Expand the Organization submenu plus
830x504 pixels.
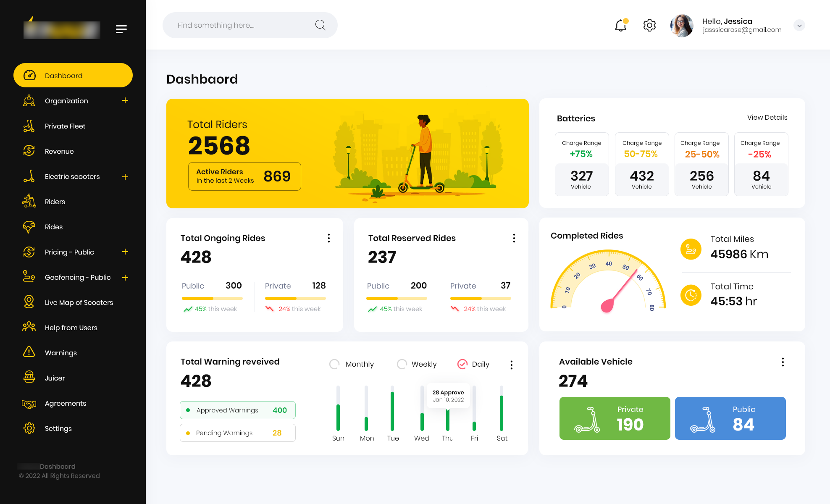(x=125, y=101)
